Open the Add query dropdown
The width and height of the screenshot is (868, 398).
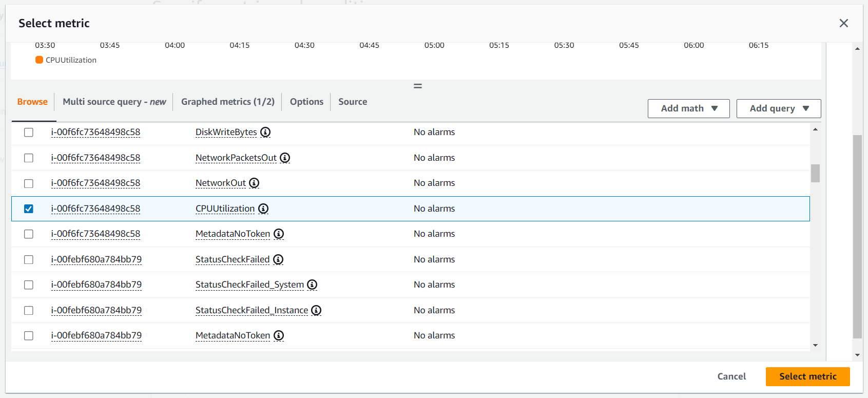[x=778, y=108]
